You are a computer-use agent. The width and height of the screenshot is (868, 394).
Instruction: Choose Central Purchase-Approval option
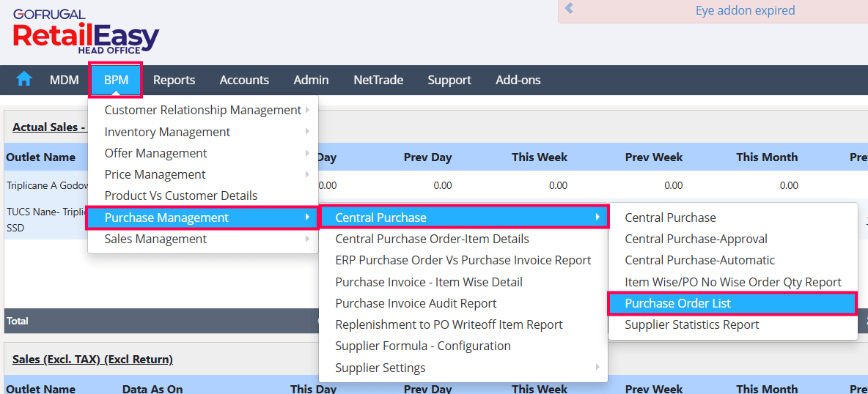pos(696,239)
